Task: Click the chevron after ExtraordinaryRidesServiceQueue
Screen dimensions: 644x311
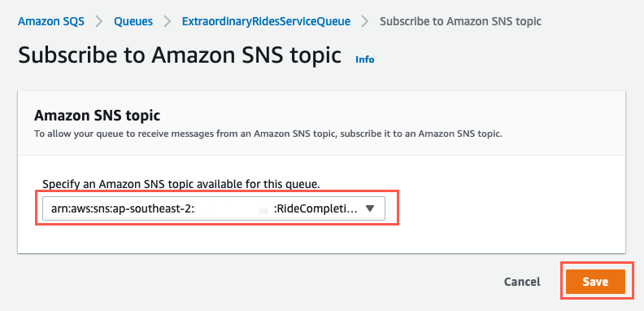Action: 365,21
